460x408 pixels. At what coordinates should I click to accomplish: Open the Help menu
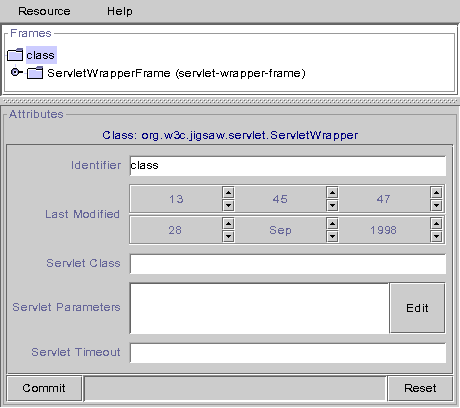(120, 11)
